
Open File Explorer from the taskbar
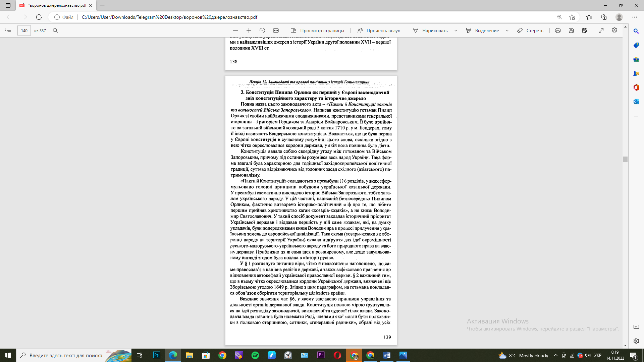tap(189, 355)
